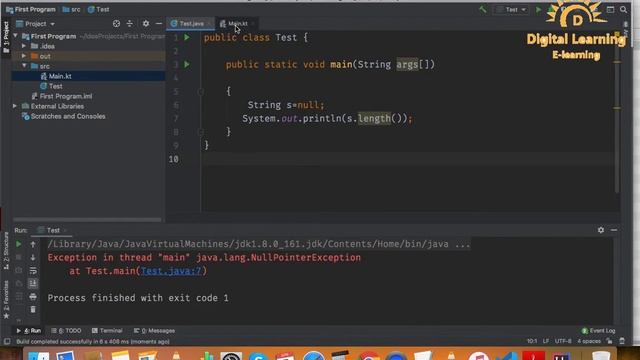Open the Structure side tool window
The width and height of the screenshot is (640, 360).
6,251
